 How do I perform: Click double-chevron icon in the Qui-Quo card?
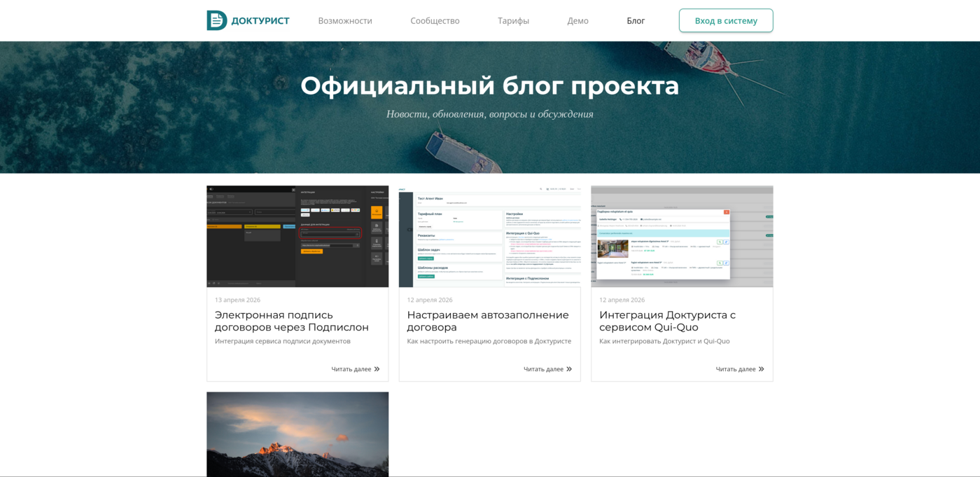(x=761, y=369)
